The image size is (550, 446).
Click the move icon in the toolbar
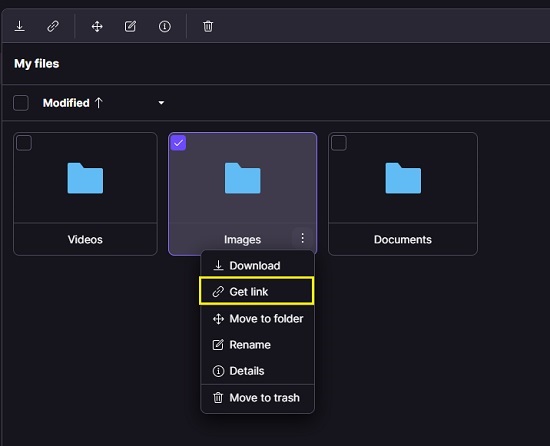[x=97, y=26]
